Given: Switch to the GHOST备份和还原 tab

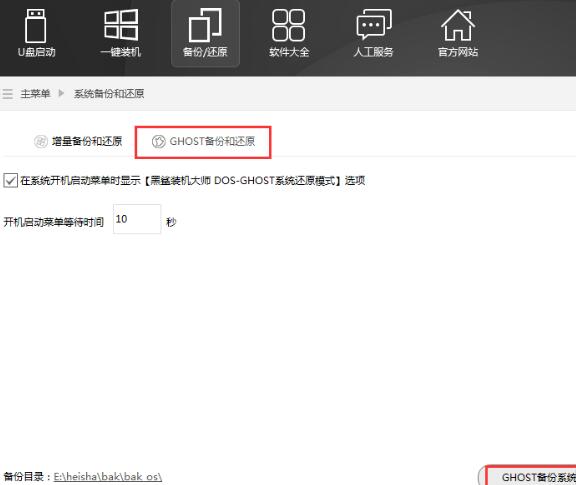Looking at the screenshot, I should (203, 142).
